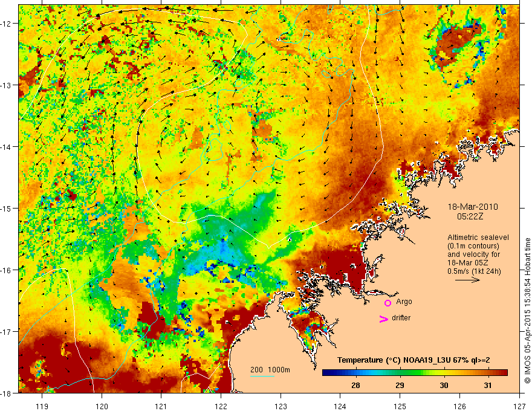Click the '28' temperature scale value
This screenshot has height=411, width=532.
point(355,385)
